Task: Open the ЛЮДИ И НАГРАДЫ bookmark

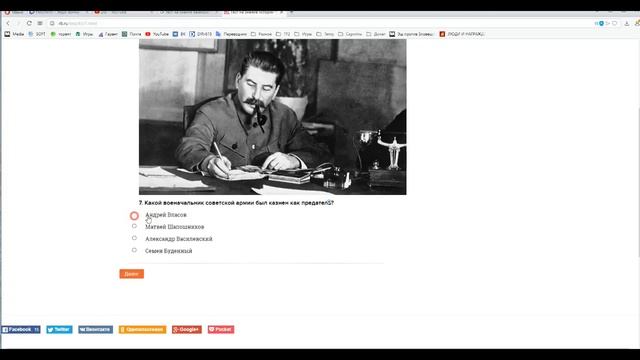Action: pyautogui.click(x=462, y=34)
